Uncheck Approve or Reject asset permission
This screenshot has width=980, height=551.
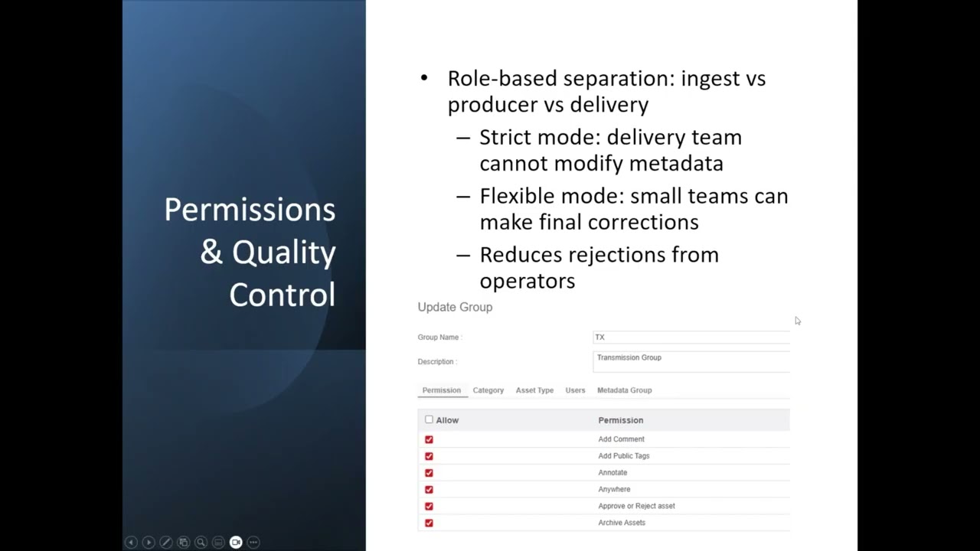[429, 506]
